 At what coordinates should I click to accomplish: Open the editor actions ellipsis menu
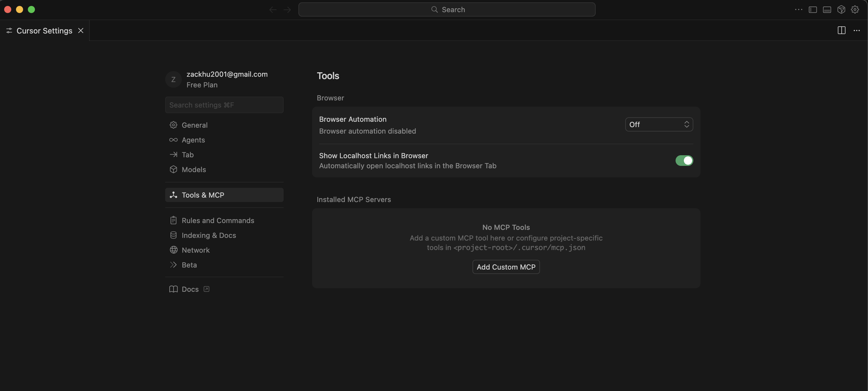857,30
